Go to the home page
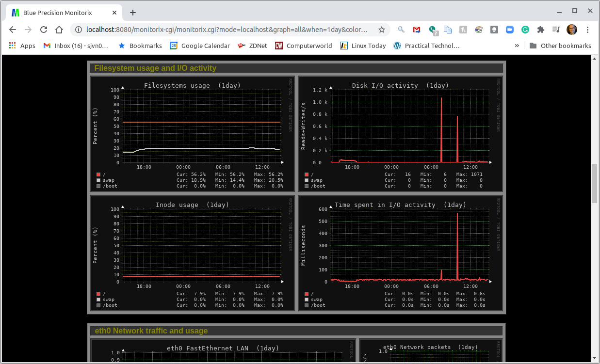The width and height of the screenshot is (600, 364). pos(59,30)
